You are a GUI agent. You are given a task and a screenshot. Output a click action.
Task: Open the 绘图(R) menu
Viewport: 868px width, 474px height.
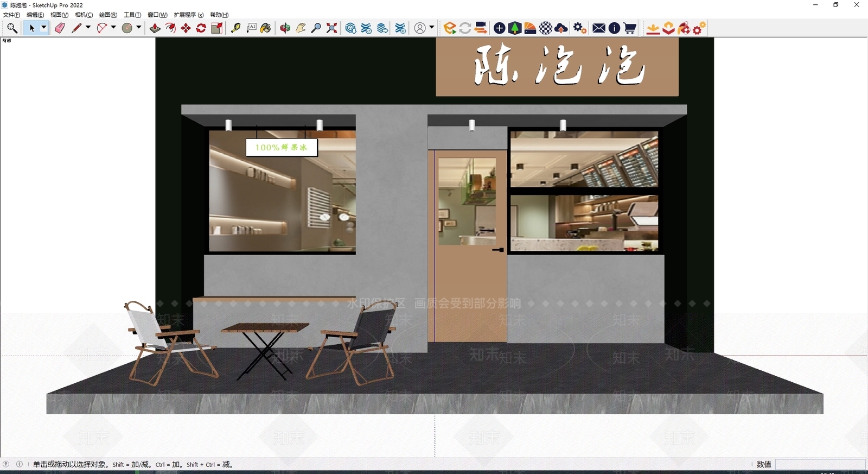click(x=108, y=15)
